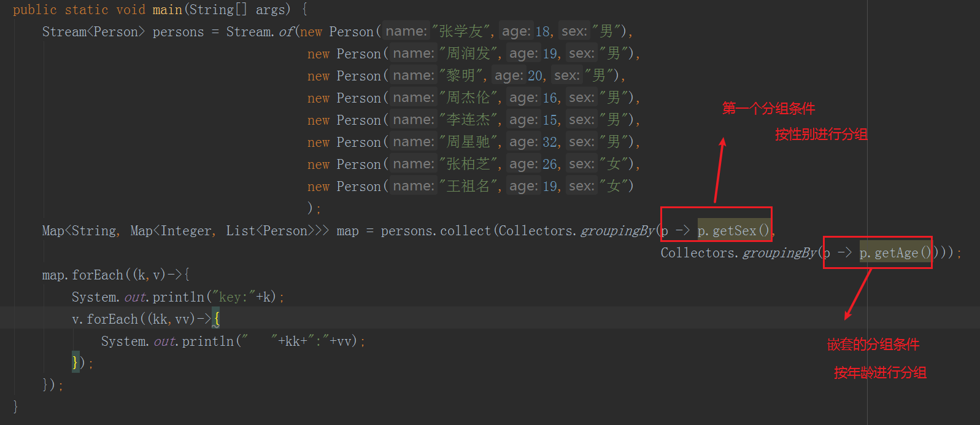Click the v.forEach call
The image size is (980, 425).
[105, 319]
